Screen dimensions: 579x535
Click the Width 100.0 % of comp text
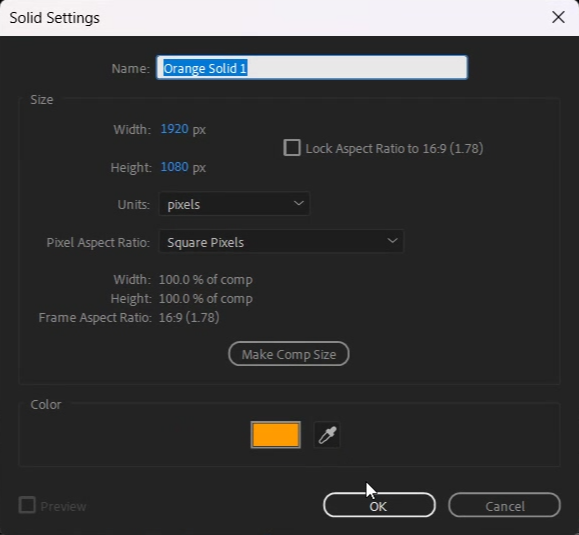point(206,279)
